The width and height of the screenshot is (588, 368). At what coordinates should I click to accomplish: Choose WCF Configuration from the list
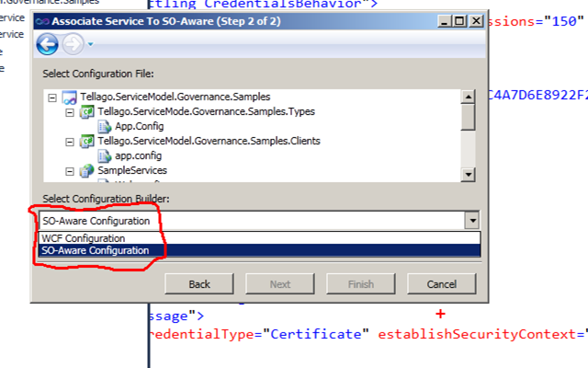click(x=259, y=238)
